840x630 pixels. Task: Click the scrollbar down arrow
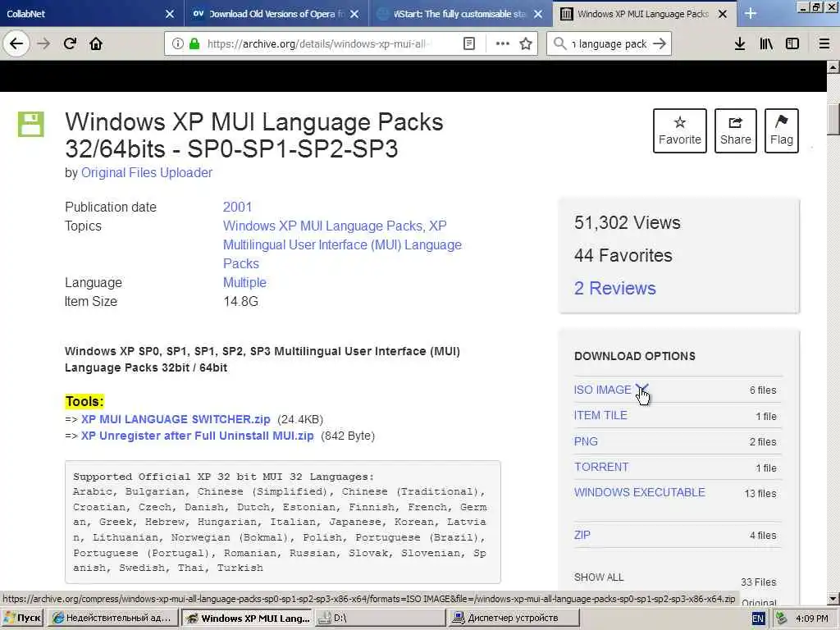pyautogui.click(x=833, y=598)
